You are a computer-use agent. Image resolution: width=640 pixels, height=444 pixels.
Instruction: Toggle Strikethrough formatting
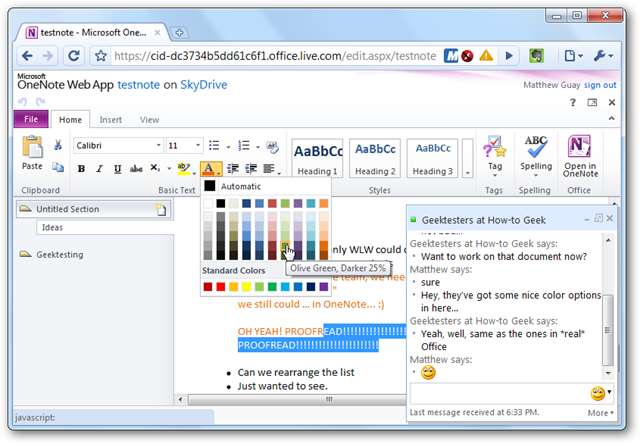click(136, 169)
